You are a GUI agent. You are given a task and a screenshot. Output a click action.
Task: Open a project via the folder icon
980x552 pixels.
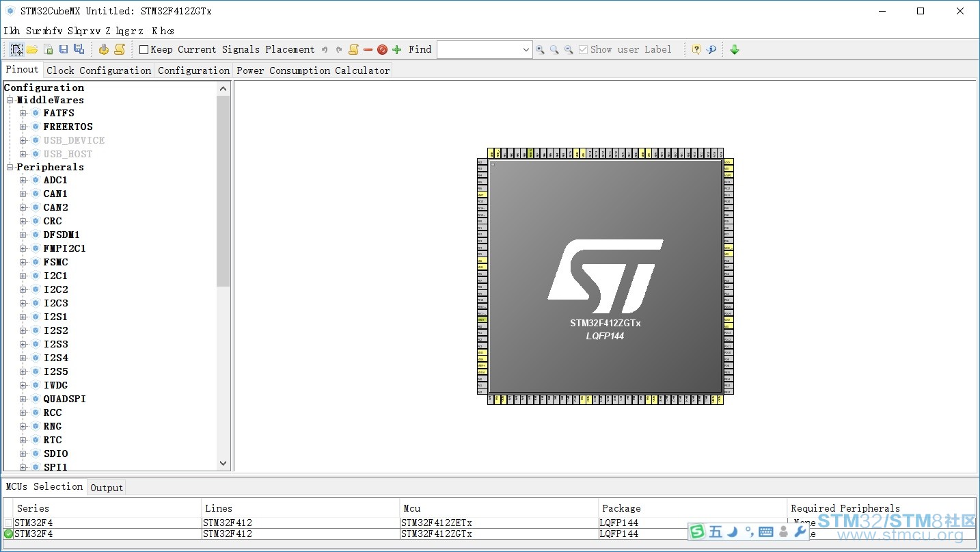point(32,49)
